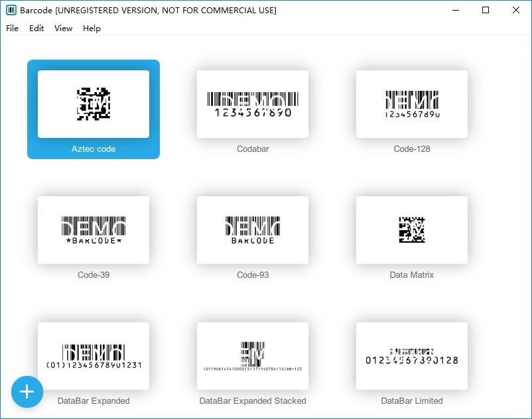
Task: Click the Data Matrix label text
Action: 412,274
